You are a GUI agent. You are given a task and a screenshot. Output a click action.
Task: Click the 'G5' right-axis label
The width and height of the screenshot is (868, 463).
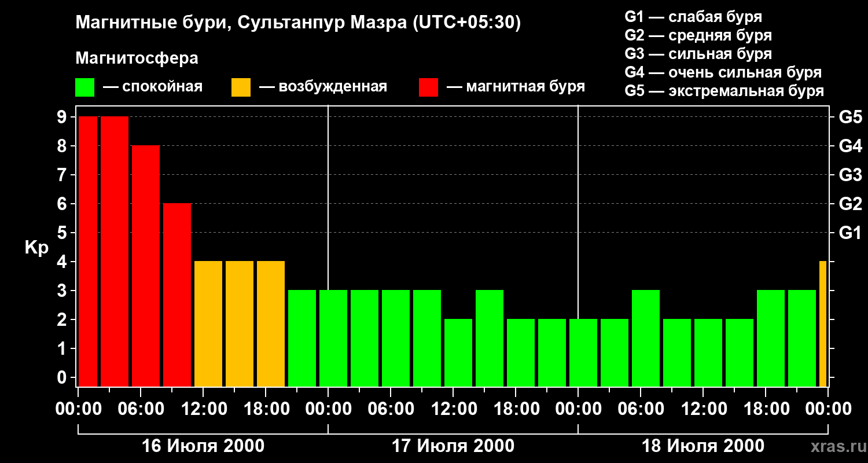[x=851, y=117]
